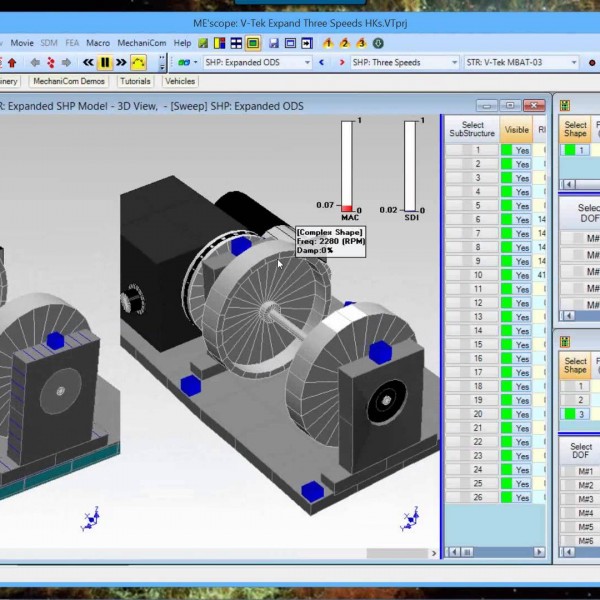This screenshot has width=600, height=600.
Task: Open the Macro menu
Action: pos(98,44)
